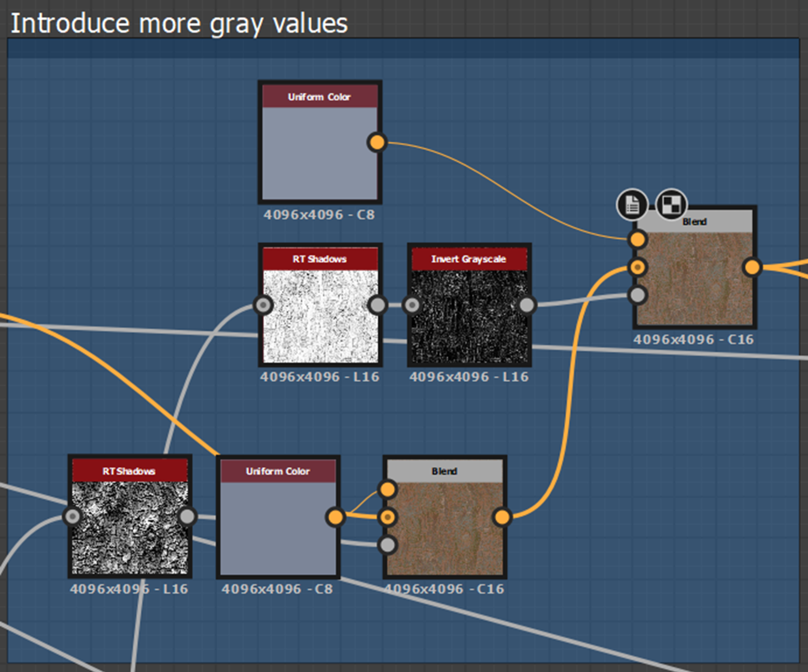
Task: Click gray opacity input of top Blend node
Action: 638,295
